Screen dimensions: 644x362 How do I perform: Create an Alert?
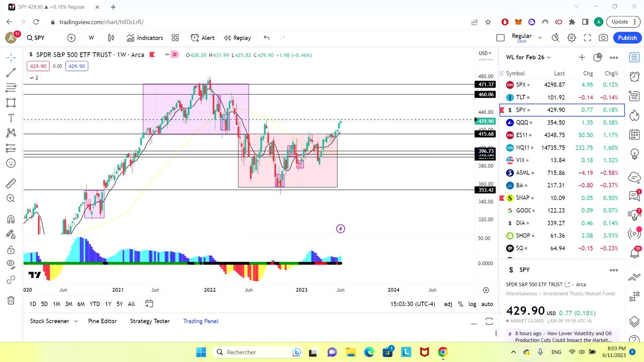click(203, 38)
